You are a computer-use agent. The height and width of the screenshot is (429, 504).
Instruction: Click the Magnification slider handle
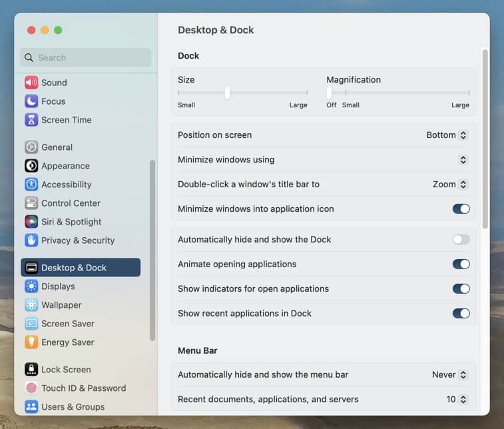(329, 93)
